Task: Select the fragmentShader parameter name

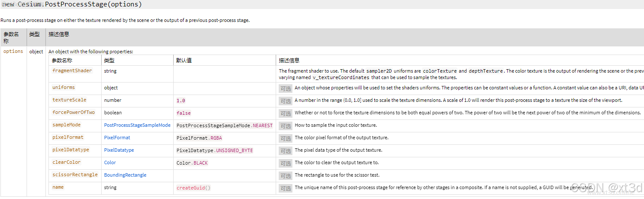Action: pyautogui.click(x=72, y=71)
